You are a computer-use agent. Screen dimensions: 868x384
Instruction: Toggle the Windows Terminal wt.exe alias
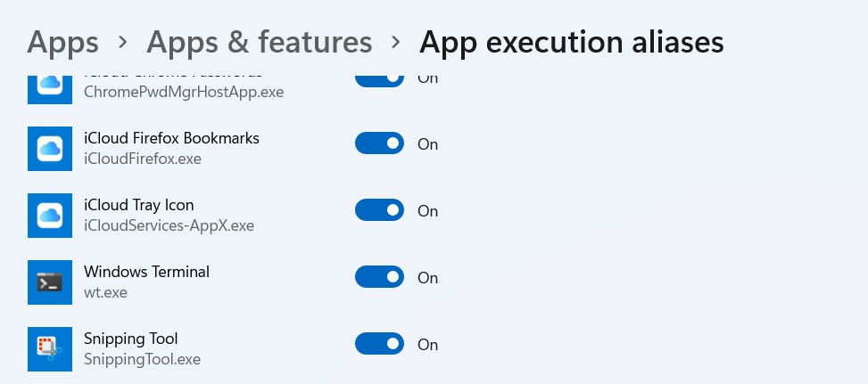click(379, 277)
